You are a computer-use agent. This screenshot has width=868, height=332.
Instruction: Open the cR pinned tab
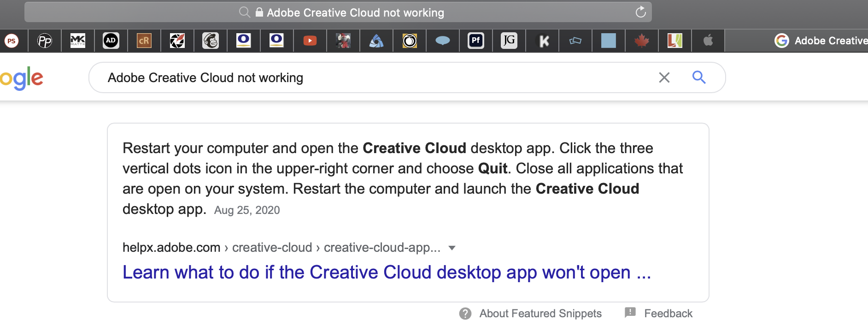coord(144,41)
